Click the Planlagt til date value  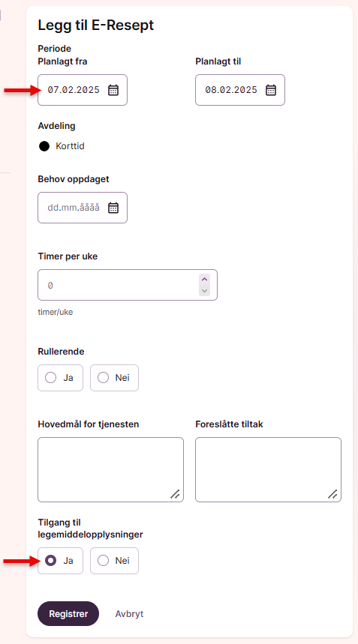[x=231, y=90]
